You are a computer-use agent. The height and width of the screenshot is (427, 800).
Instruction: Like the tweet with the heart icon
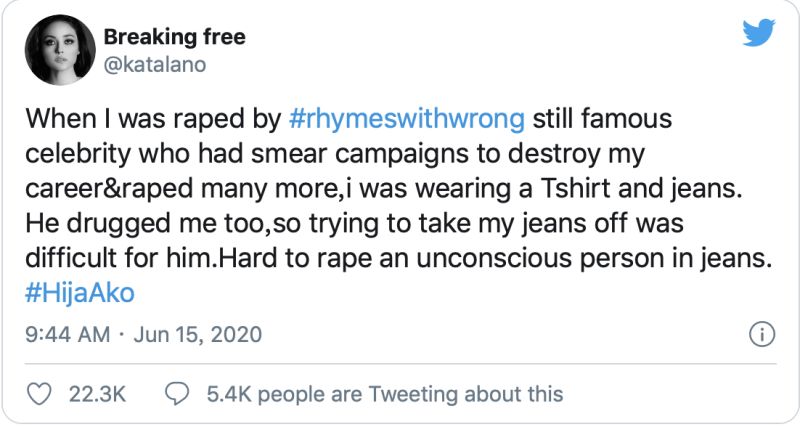pos(38,394)
